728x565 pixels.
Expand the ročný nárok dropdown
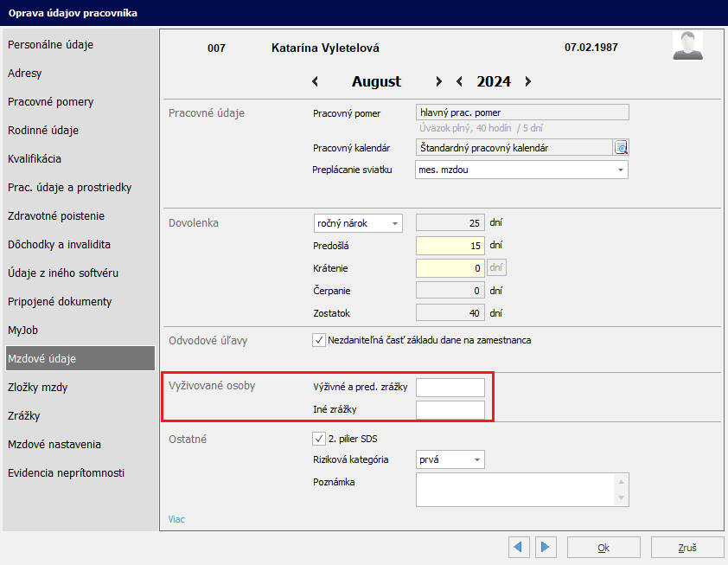click(x=358, y=223)
